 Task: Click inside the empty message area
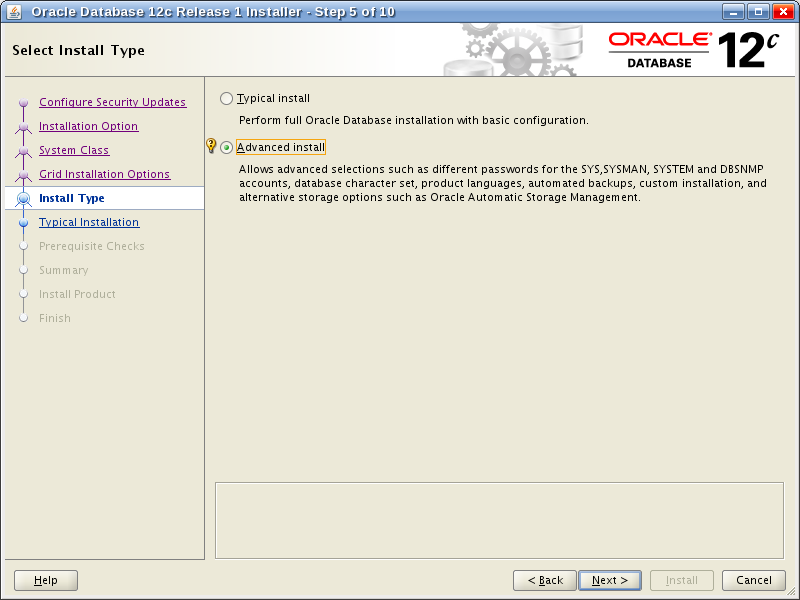point(499,519)
